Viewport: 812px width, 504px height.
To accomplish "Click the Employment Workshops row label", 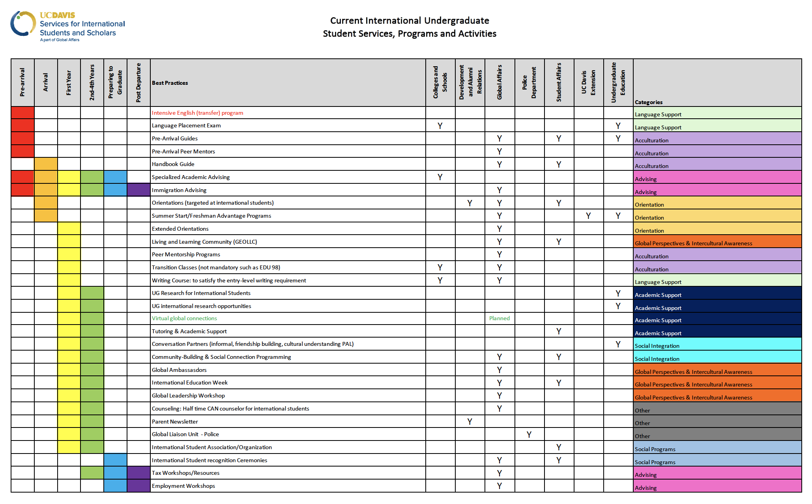I will tap(183, 486).
